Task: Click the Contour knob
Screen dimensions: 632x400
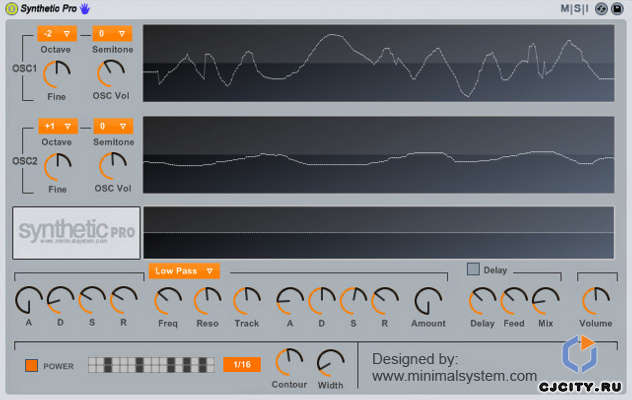Action: (x=289, y=362)
